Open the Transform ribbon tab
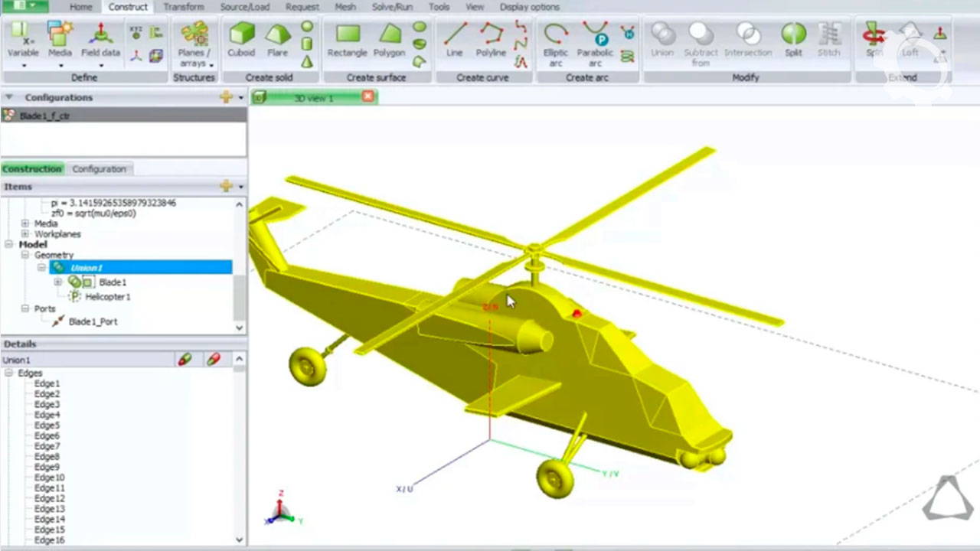The width and height of the screenshot is (980, 551). [x=183, y=7]
